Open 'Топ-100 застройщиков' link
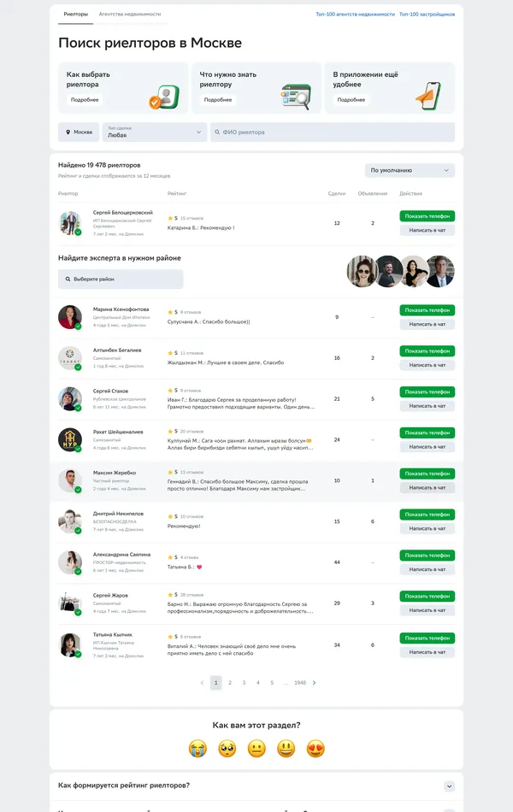Viewport: 513px width, 812px height. pos(428,15)
